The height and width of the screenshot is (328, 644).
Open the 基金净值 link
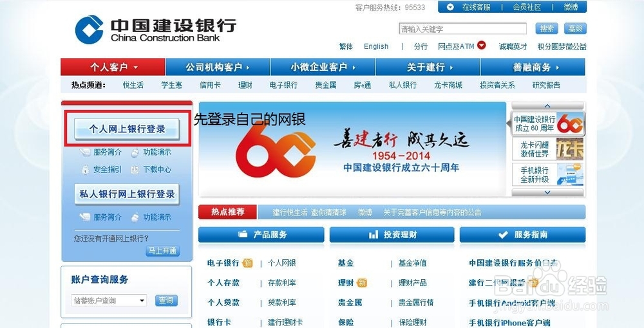412,263
